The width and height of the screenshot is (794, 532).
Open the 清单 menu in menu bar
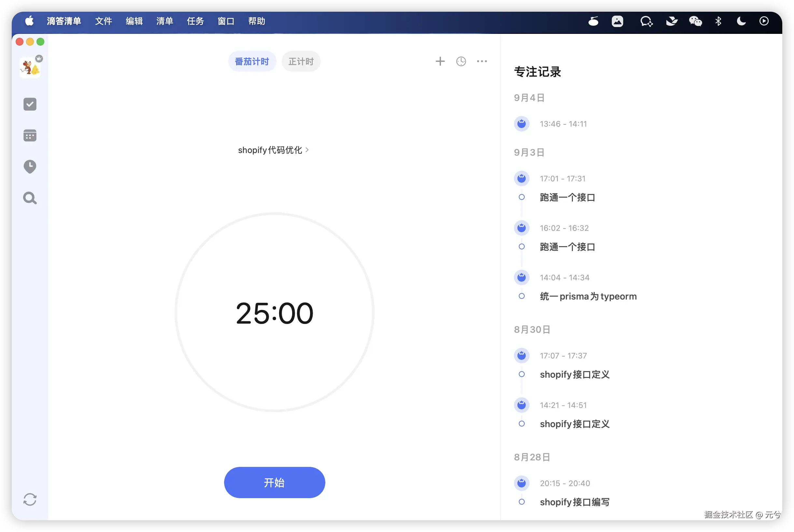click(x=164, y=21)
